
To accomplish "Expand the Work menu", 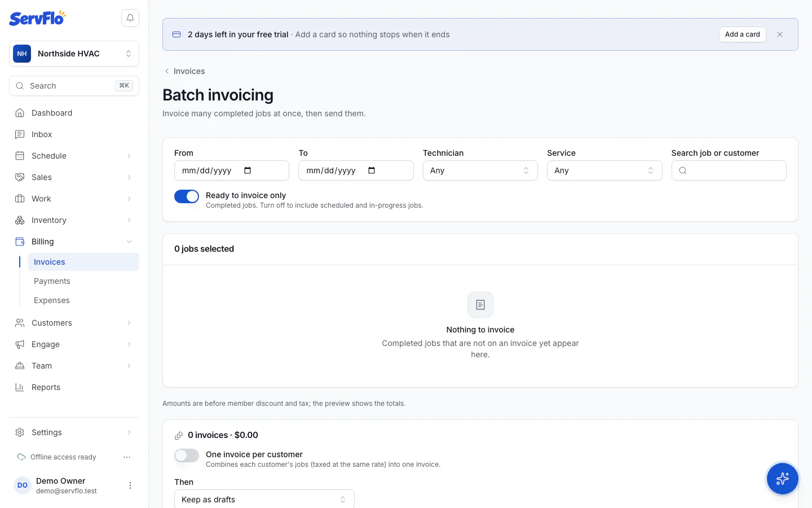I will pos(74,199).
